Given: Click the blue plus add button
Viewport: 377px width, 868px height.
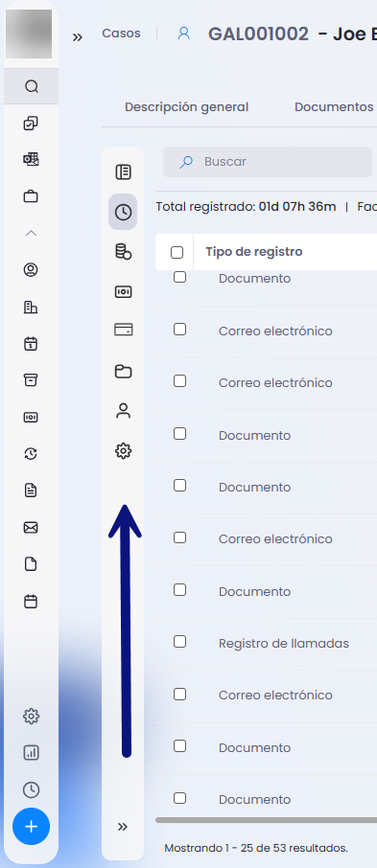Looking at the screenshot, I should (31, 827).
